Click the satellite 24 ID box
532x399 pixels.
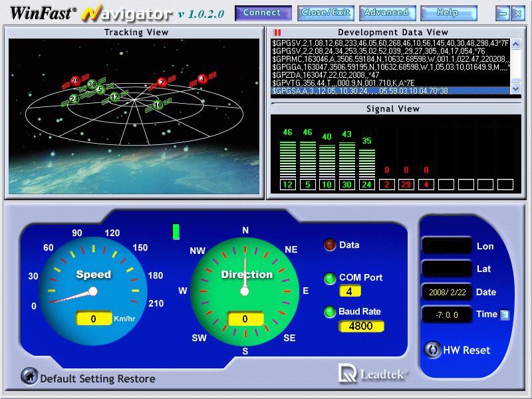pos(367,185)
